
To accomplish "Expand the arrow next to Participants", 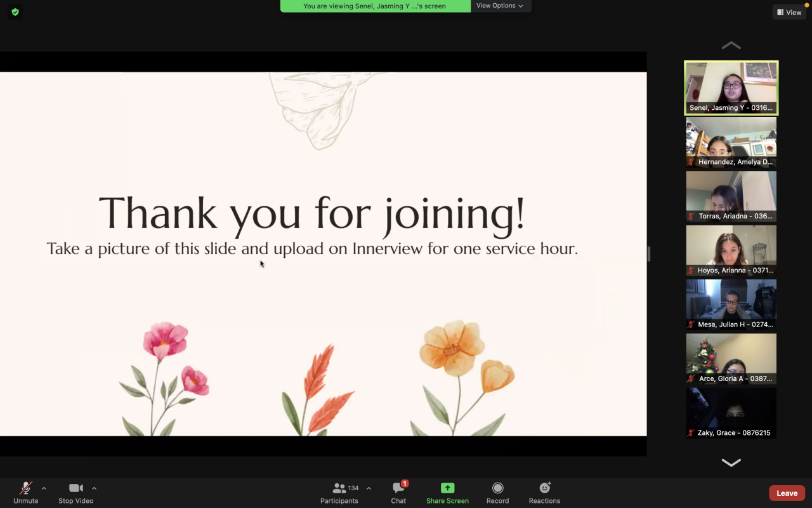I will [369, 488].
